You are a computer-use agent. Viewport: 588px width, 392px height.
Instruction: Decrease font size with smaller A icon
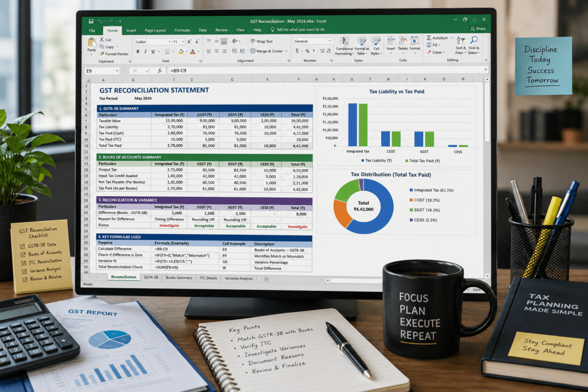(x=197, y=41)
